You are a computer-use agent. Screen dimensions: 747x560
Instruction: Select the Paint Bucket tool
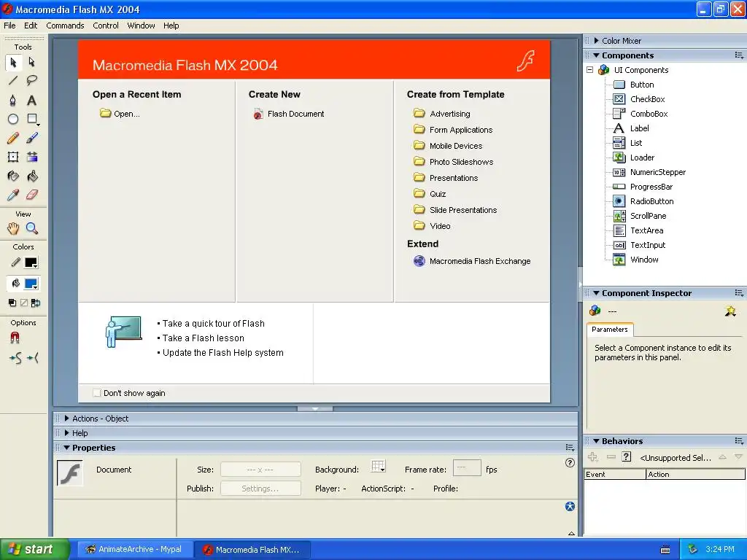click(32, 176)
